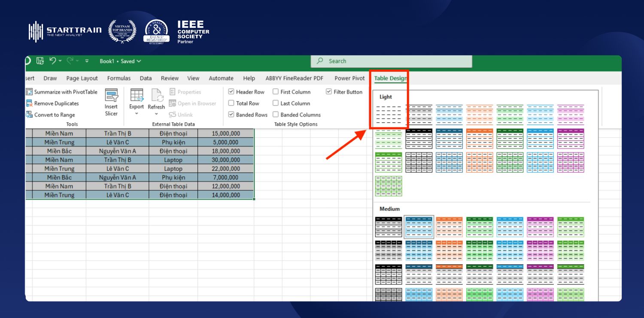The image size is (644, 318).
Task: Go to the Data tab
Action: (x=146, y=78)
